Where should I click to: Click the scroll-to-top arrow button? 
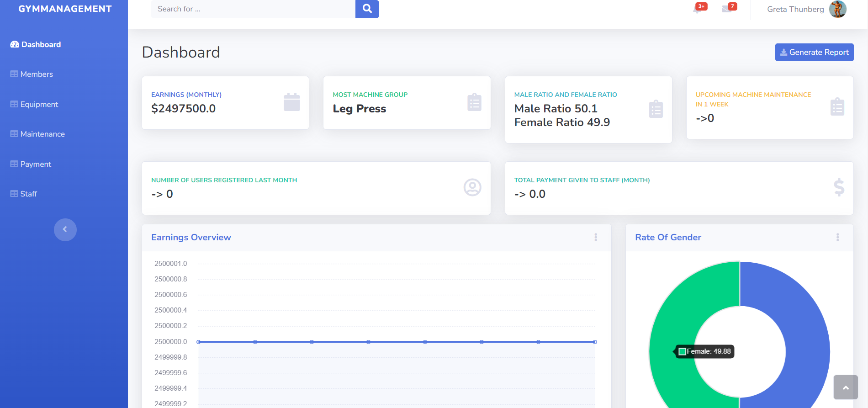846,387
